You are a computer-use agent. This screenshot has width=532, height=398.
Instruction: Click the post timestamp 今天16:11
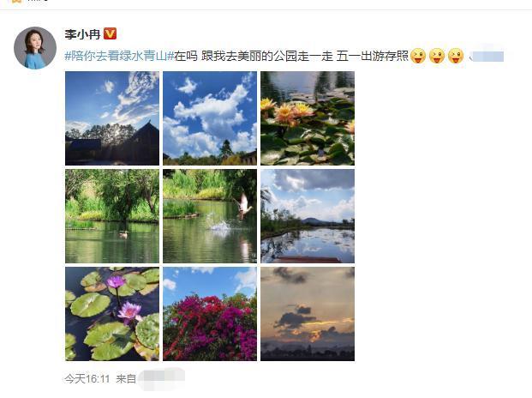click(x=87, y=378)
